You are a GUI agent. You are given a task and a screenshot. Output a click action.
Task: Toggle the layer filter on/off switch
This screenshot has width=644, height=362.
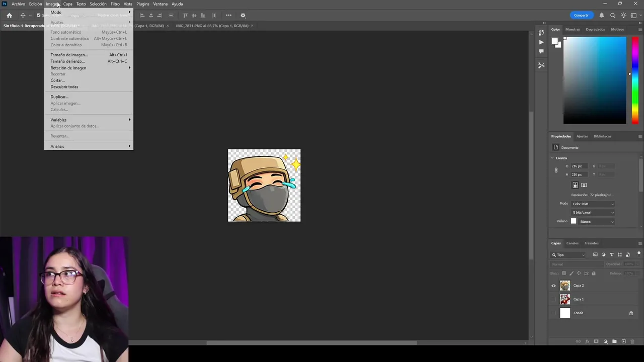click(x=639, y=254)
